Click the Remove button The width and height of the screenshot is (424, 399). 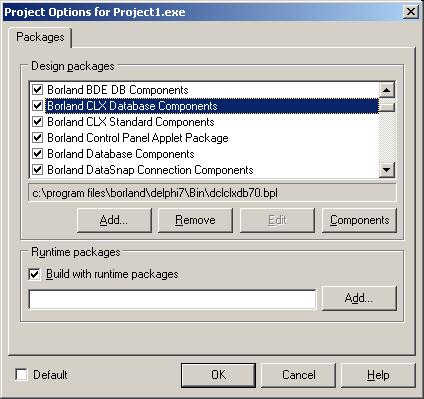(x=195, y=220)
